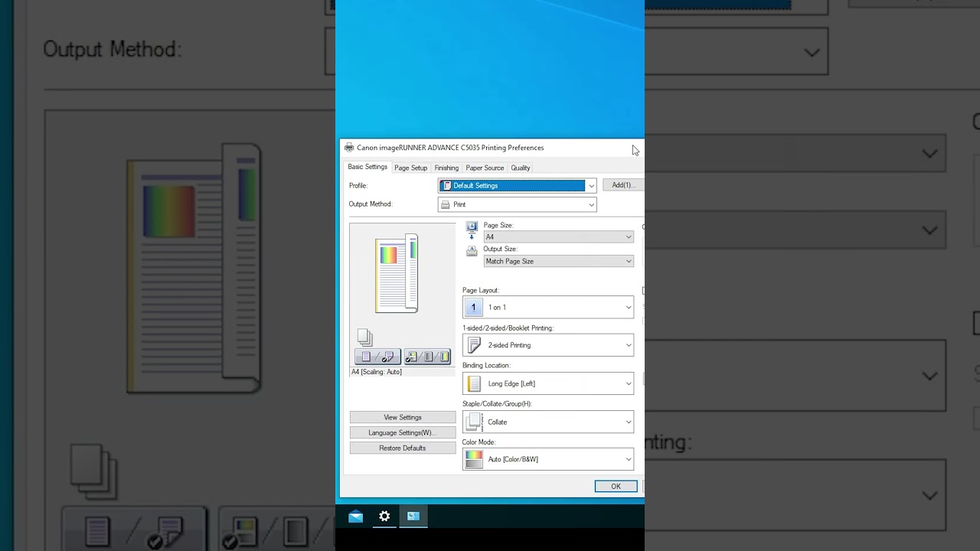The width and height of the screenshot is (980, 551).
Task: Expand the 1 on 1 Page Layout arrow
Action: coord(629,308)
